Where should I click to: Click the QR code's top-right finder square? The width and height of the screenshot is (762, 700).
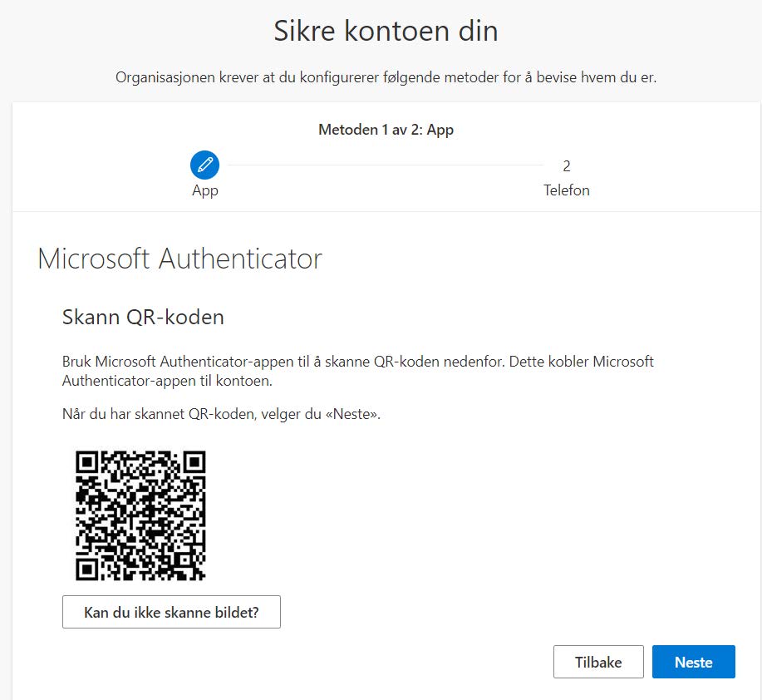(194, 462)
